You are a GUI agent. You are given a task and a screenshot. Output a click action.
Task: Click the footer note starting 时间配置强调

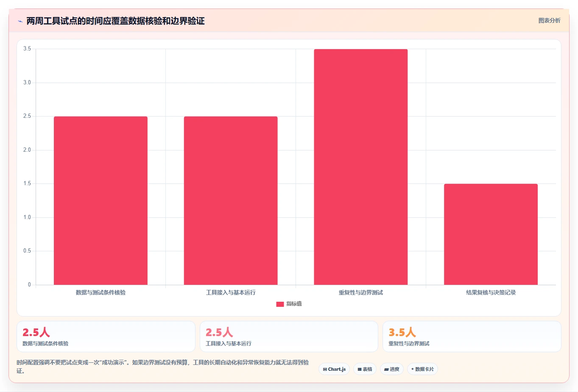tap(163, 367)
